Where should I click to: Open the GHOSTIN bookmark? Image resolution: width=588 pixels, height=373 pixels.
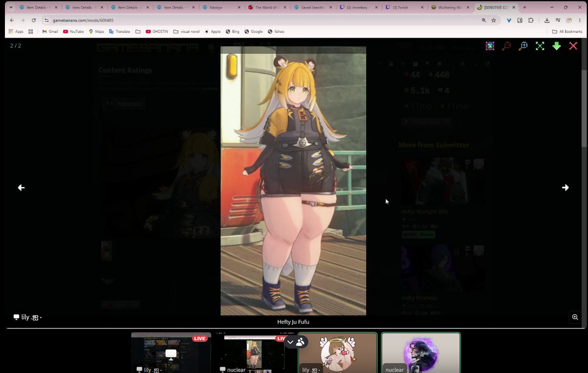tap(157, 31)
